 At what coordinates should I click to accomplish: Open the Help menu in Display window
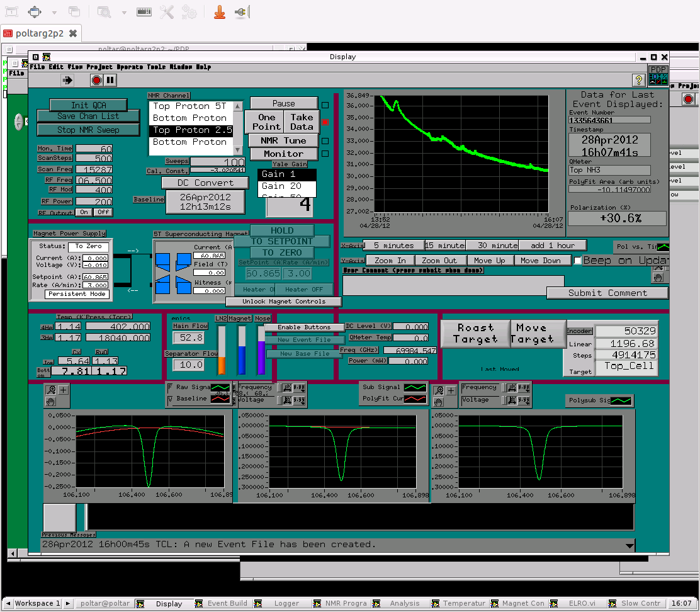coord(203,67)
